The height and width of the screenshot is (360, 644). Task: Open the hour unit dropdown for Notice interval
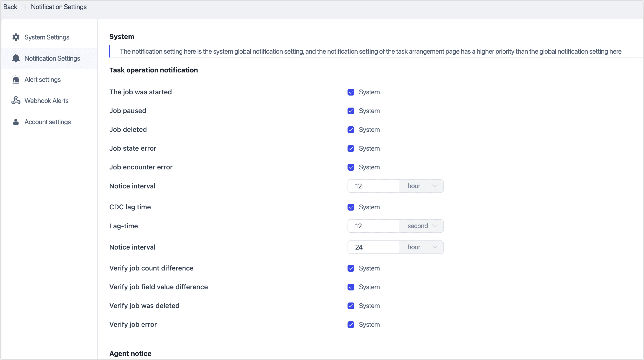pyautogui.click(x=421, y=186)
